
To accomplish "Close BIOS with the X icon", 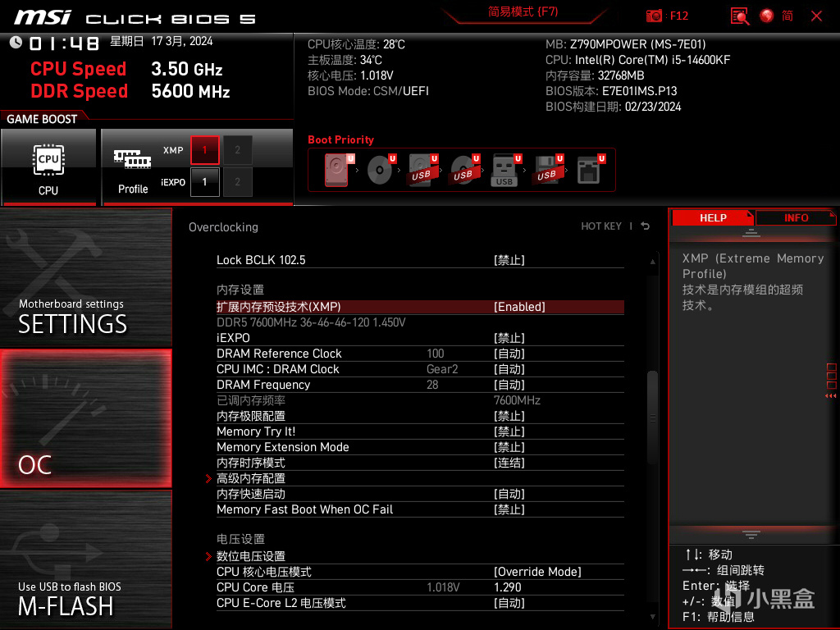I will [x=816, y=16].
